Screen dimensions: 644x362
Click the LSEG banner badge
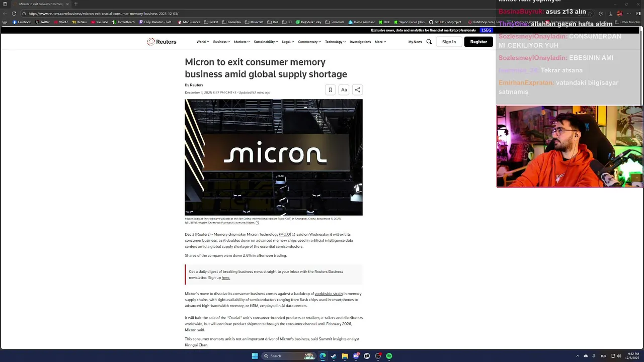487,30
